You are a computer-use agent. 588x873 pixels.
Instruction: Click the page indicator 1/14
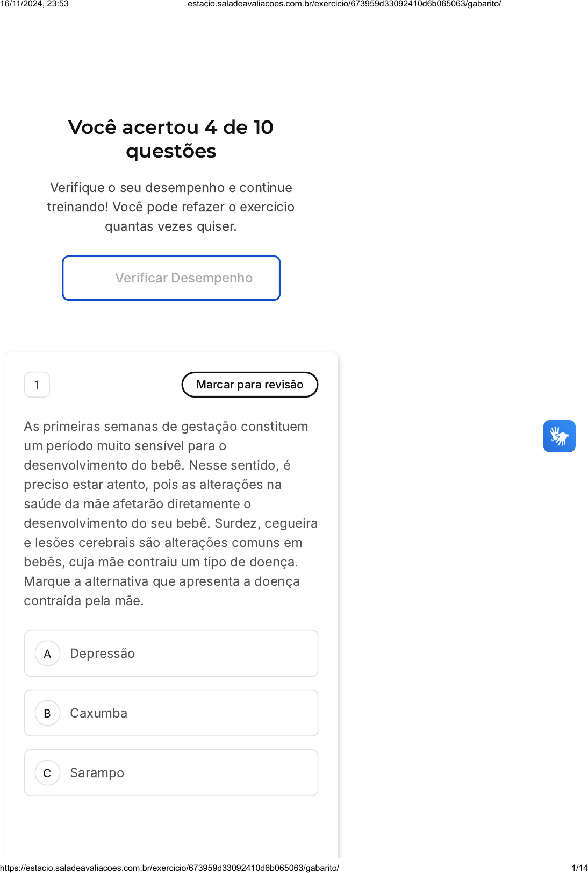pos(579,868)
